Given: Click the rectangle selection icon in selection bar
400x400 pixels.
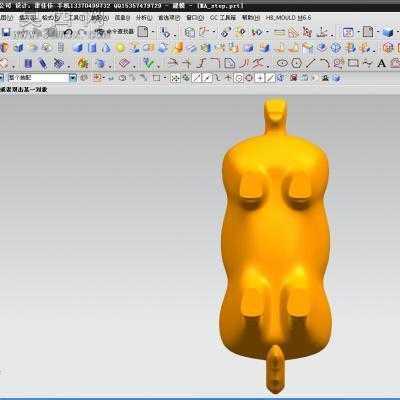Looking at the screenshot, I should pos(156,78).
